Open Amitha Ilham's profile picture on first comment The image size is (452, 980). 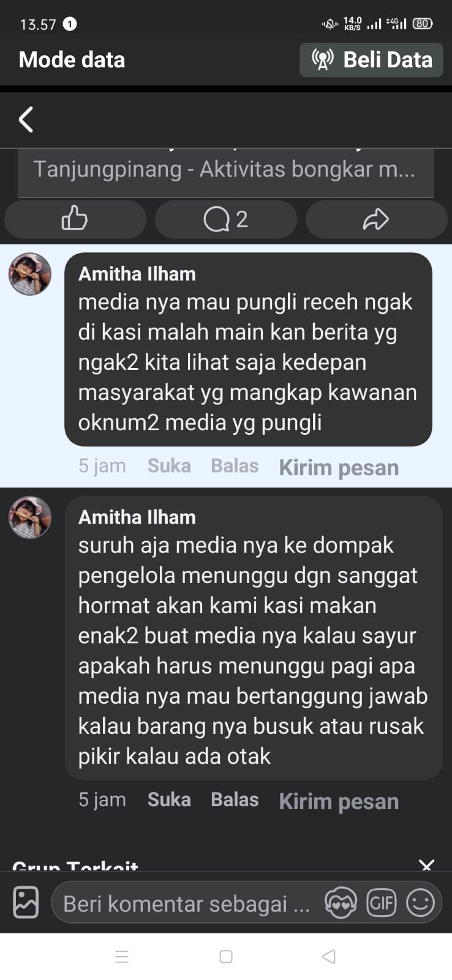tap(29, 274)
